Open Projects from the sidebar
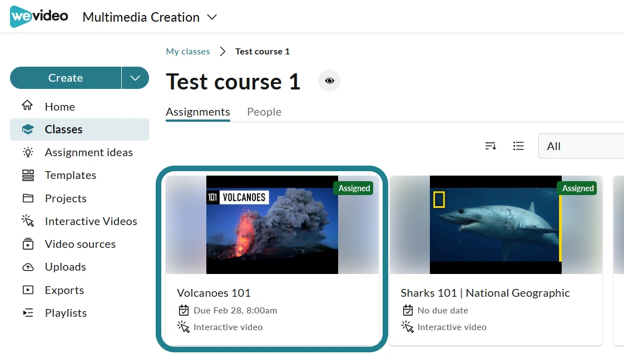624x364 pixels. tap(66, 198)
